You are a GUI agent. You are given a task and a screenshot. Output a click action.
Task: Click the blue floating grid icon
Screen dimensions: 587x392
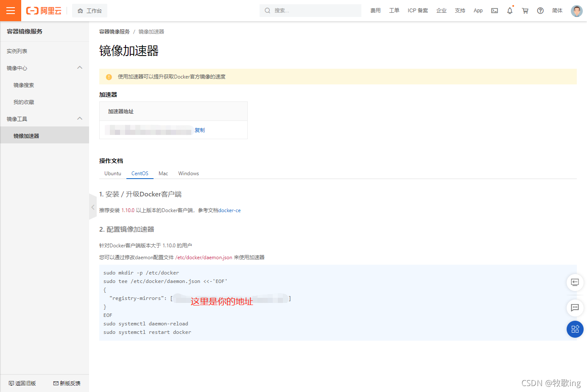[x=575, y=329]
